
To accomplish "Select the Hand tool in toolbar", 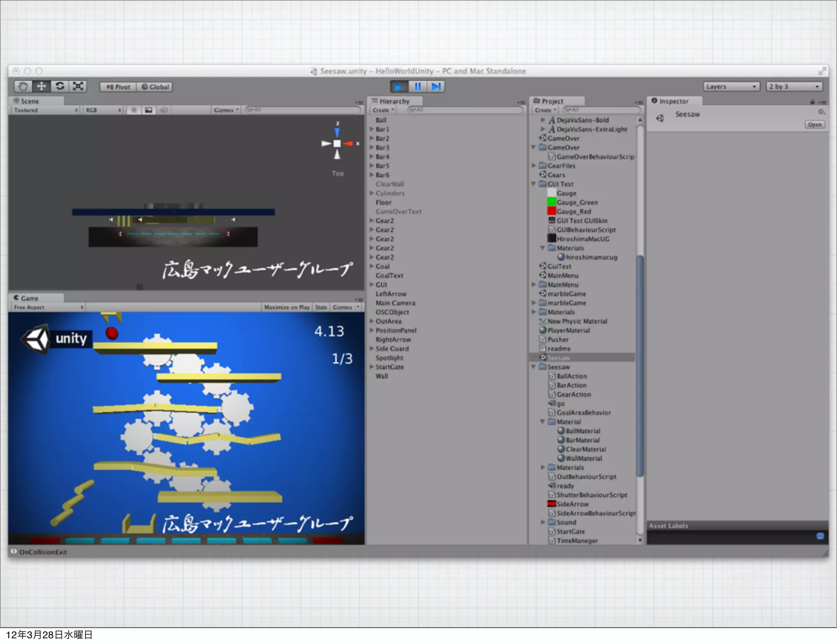I will point(23,87).
